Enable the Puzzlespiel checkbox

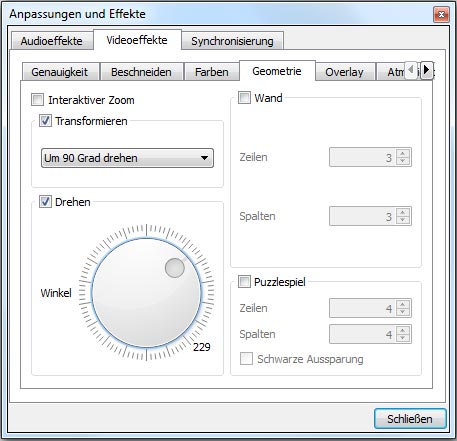coord(244,282)
